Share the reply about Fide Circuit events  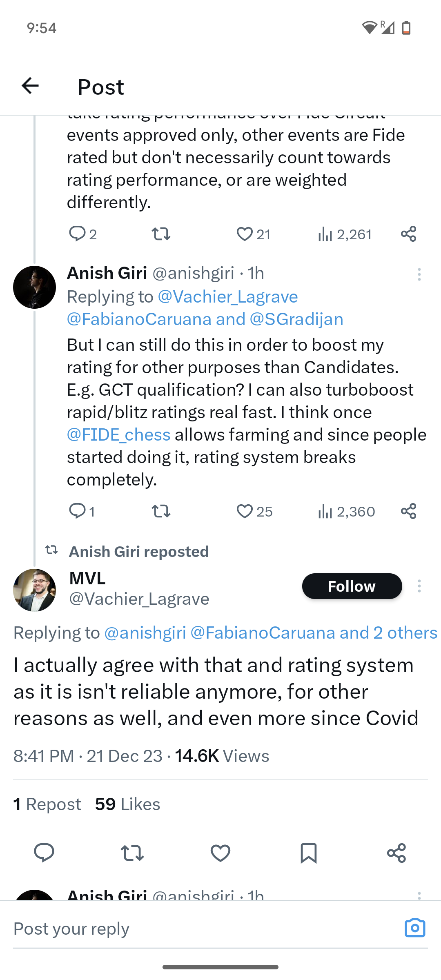click(408, 234)
